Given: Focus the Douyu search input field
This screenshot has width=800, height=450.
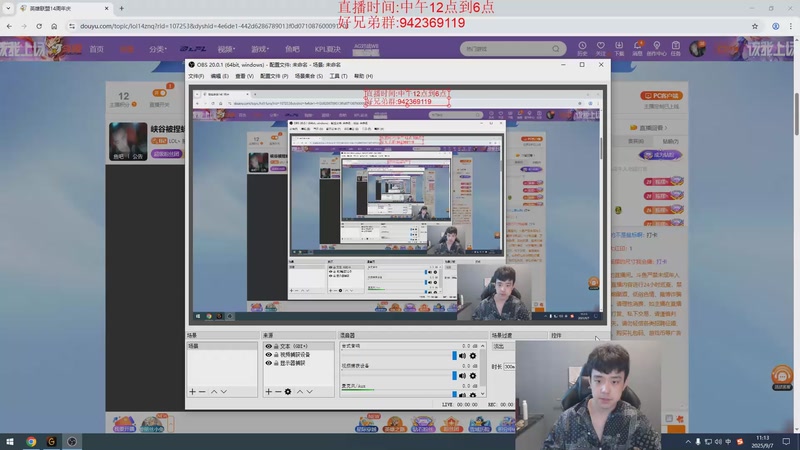Looking at the screenshot, I should (x=507, y=49).
